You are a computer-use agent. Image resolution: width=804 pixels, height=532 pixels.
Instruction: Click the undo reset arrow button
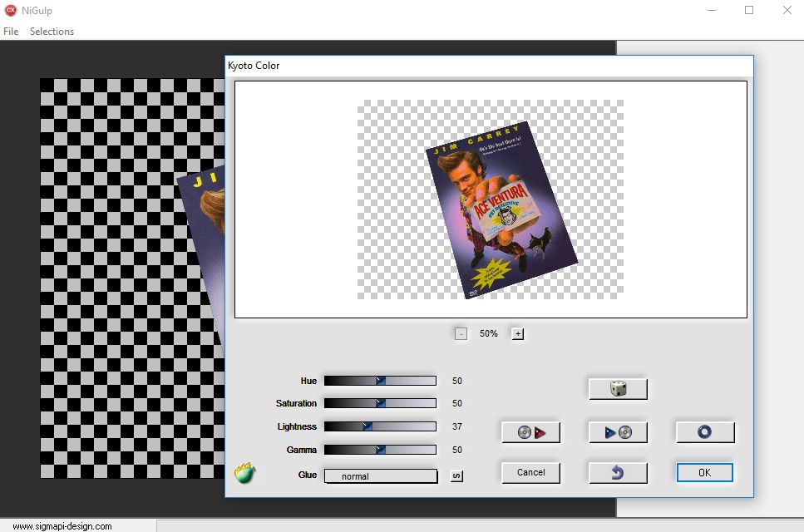(x=618, y=472)
